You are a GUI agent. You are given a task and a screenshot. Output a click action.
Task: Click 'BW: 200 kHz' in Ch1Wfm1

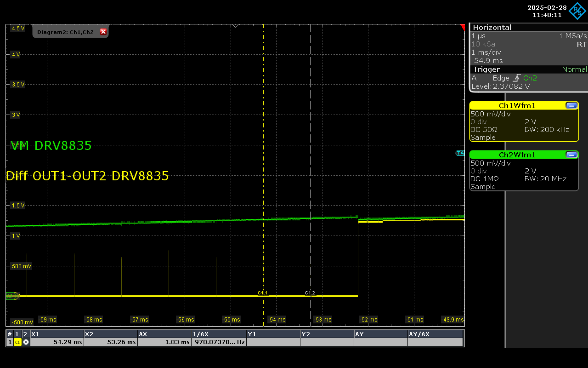tap(547, 130)
